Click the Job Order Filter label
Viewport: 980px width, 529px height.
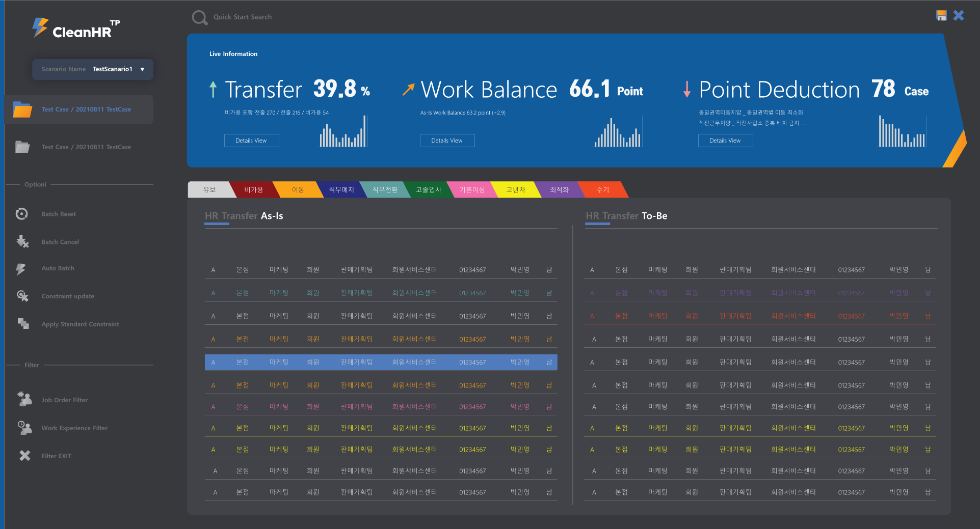coord(64,400)
